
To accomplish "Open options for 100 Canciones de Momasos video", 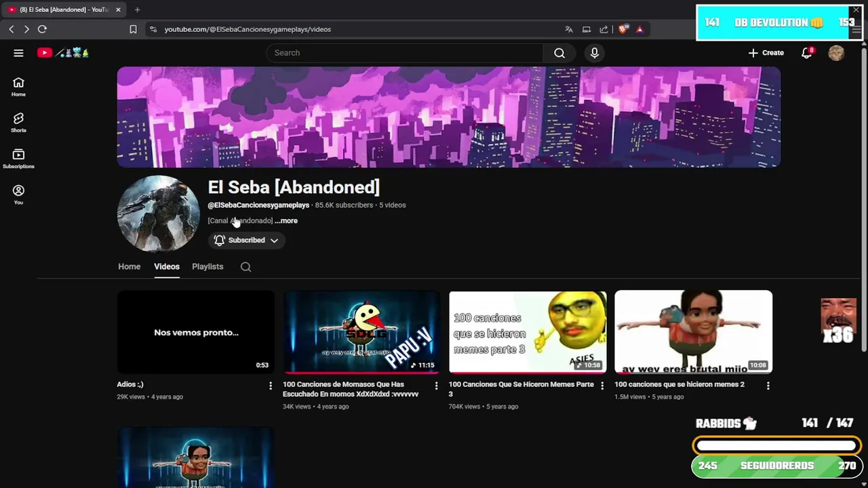I will (436, 386).
